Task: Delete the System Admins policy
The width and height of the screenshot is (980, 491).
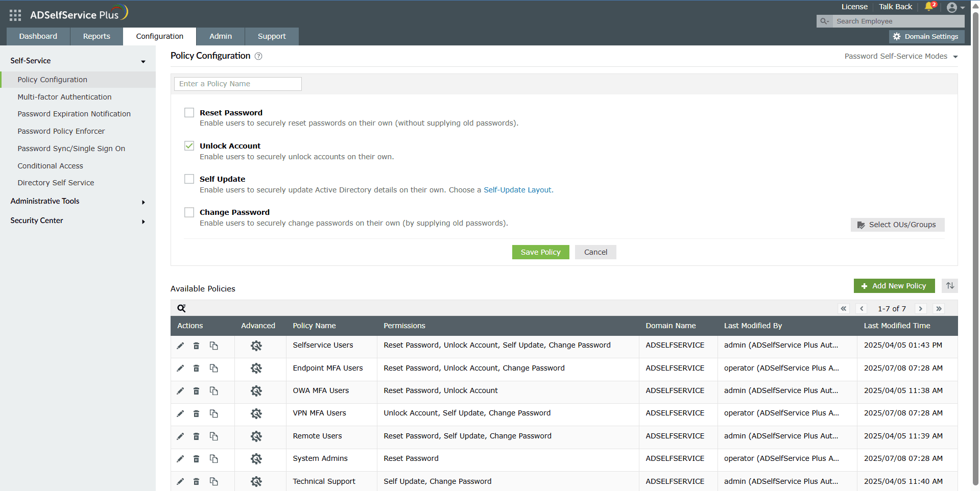Action: tap(196, 459)
